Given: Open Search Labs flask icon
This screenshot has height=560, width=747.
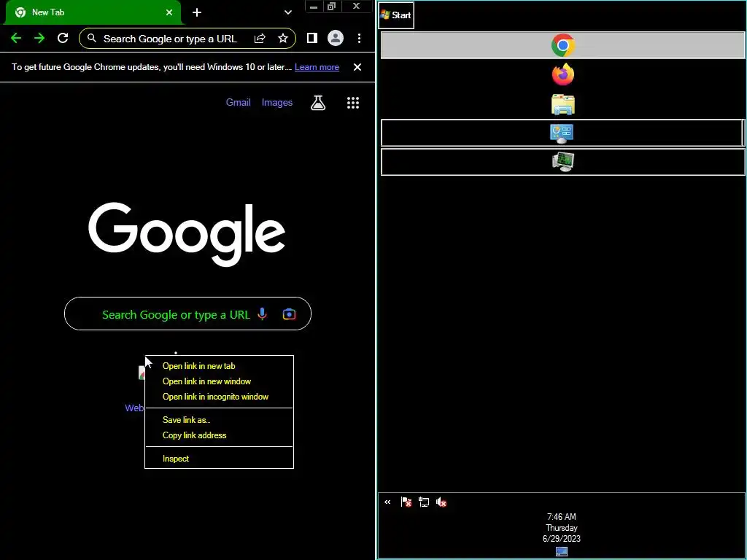Looking at the screenshot, I should coord(318,102).
